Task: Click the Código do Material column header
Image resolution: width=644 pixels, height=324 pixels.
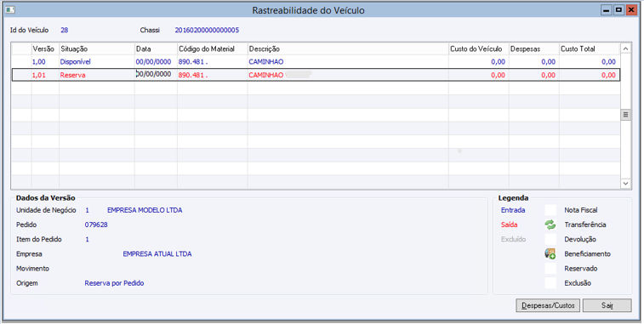Action: [x=213, y=48]
